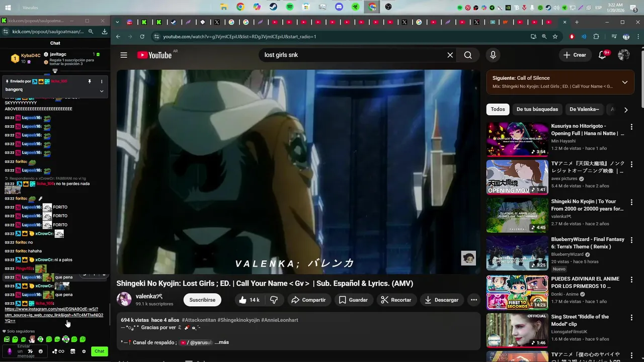Like the video with 14 k likes

coord(249,300)
